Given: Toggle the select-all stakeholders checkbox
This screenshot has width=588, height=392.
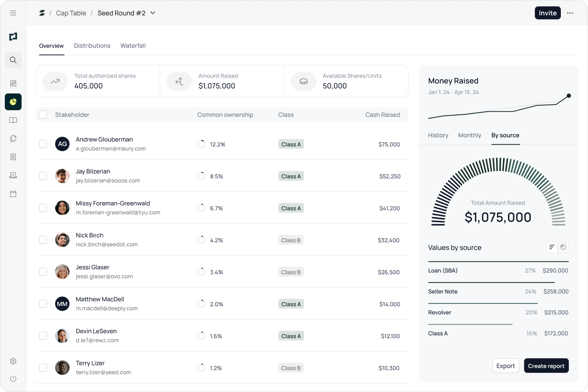Looking at the screenshot, I should pos(43,115).
